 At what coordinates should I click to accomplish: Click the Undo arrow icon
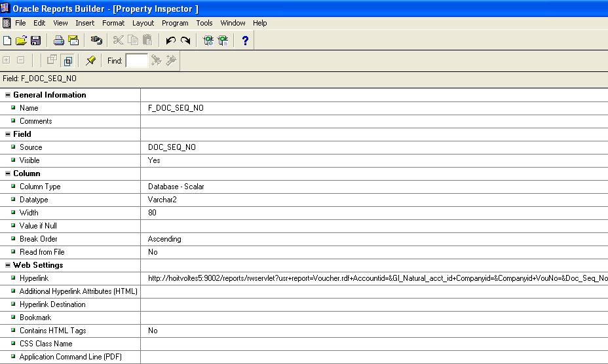(171, 41)
